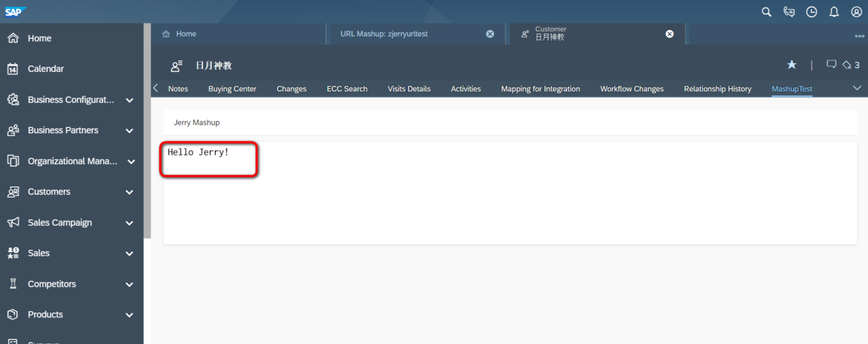Open the ECC Search tab
Viewport: 868px width, 344px height.
pyautogui.click(x=347, y=89)
